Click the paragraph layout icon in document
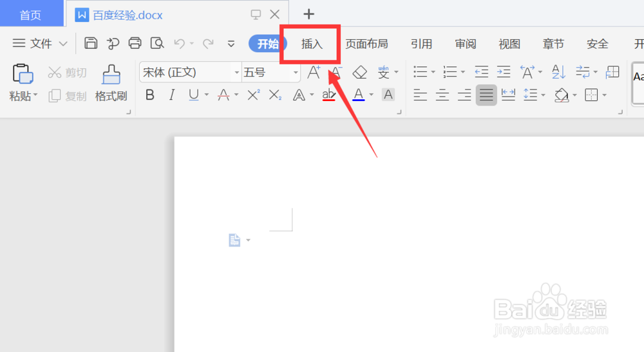The width and height of the screenshot is (644, 352). [234, 240]
